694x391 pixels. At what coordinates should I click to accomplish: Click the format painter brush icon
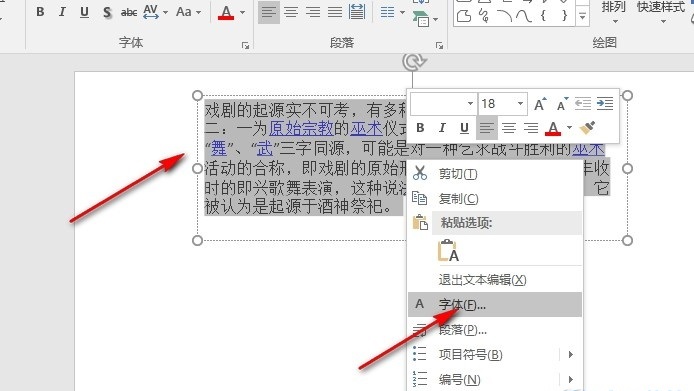[587, 128]
